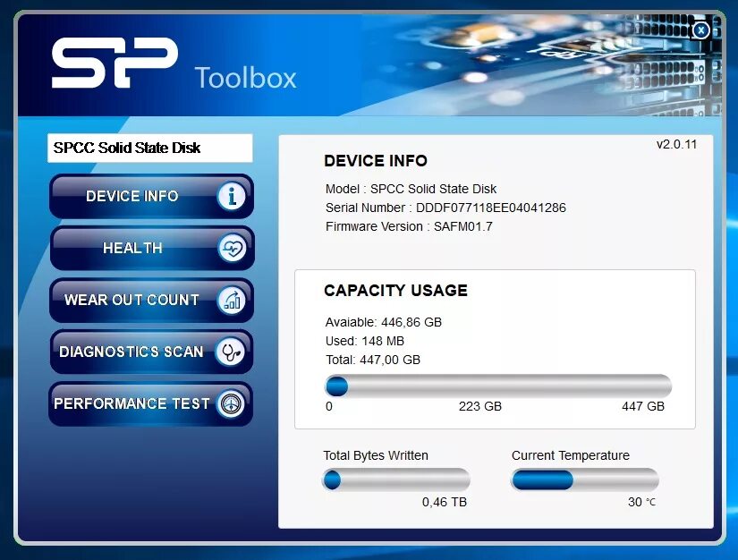Click the Used: 148 MB text
This screenshot has height=560, width=738.
pos(365,341)
